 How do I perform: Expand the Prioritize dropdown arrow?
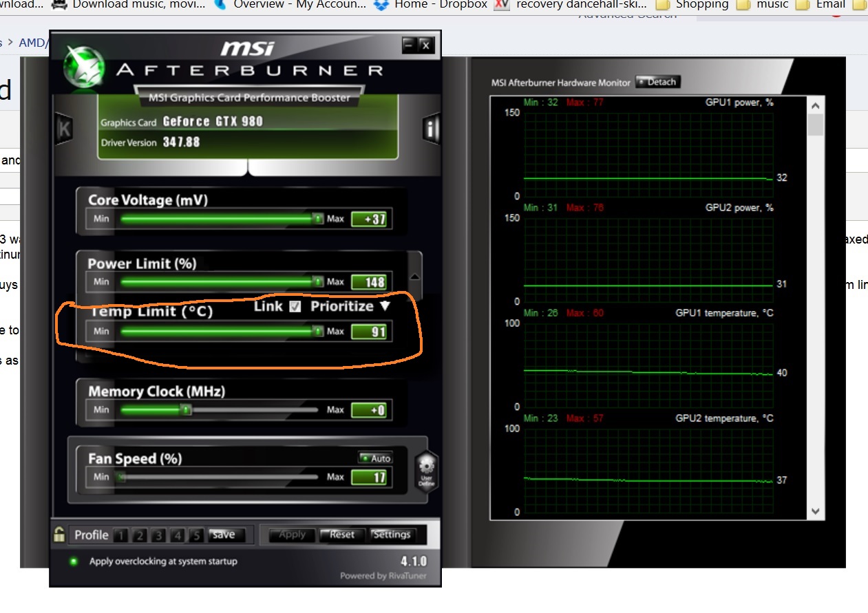[x=385, y=306]
